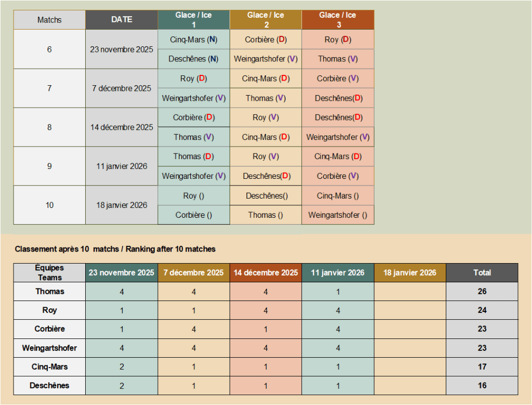
Task: Click the "11 janvier 2026" date for match 9
Action: tap(122, 166)
